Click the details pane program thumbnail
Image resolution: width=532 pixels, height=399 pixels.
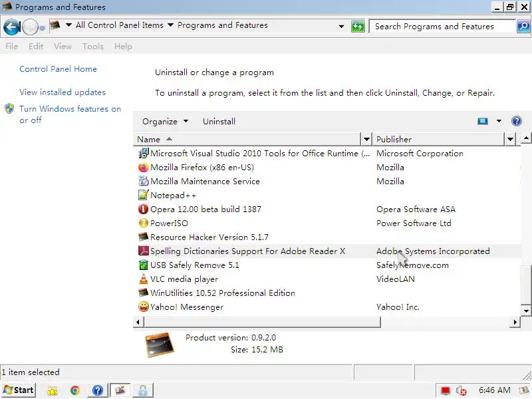(160, 345)
